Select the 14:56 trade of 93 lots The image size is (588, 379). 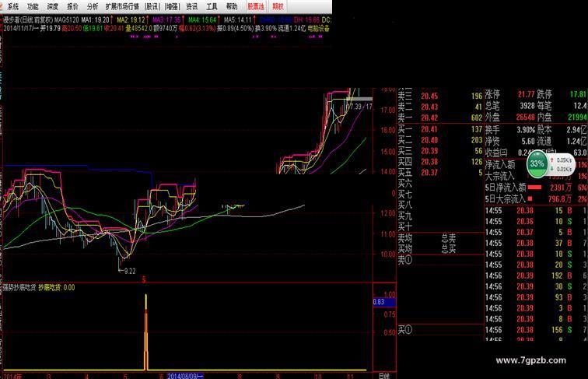pos(536,297)
